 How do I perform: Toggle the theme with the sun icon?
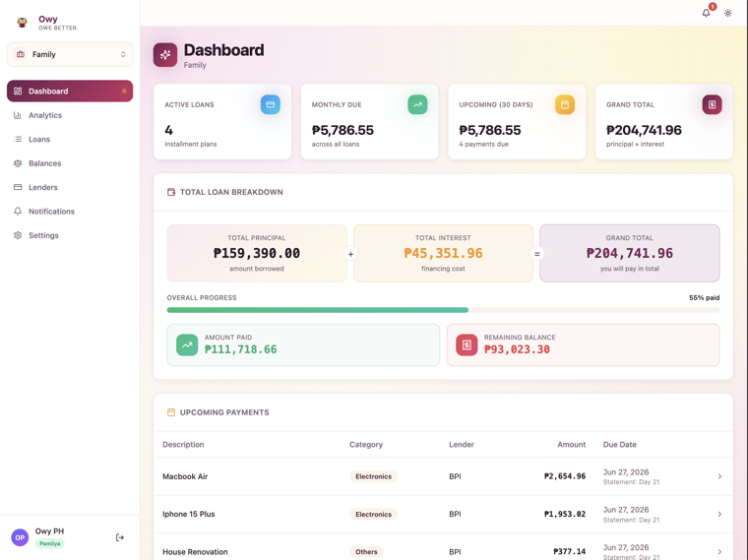pyautogui.click(x=727, y=13)
